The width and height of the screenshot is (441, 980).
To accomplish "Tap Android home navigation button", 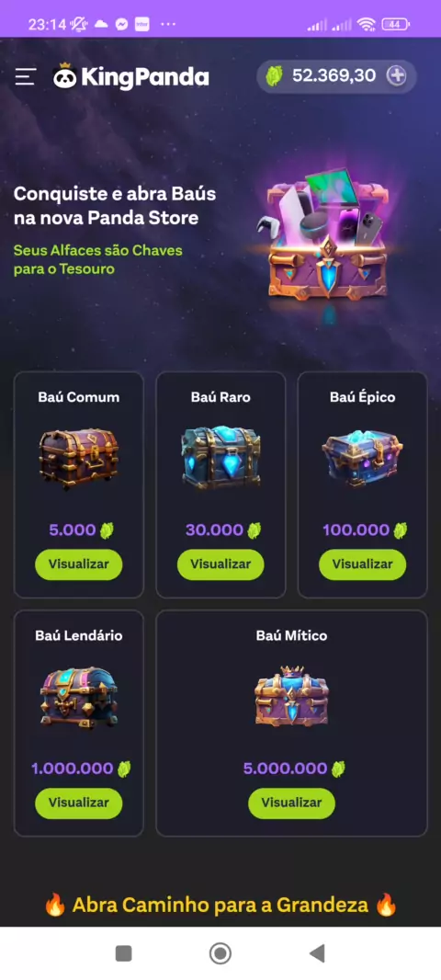I will (x=220, y=953).
